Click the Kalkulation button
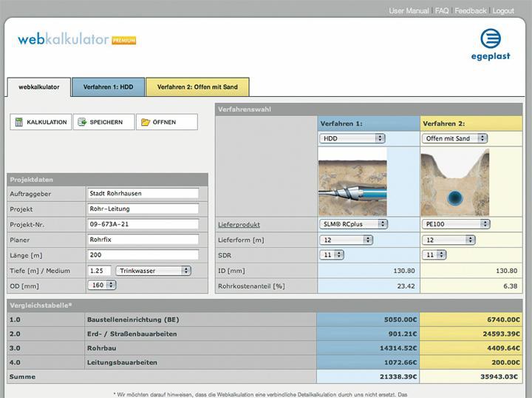532x398 pixels. coord(41,122)
